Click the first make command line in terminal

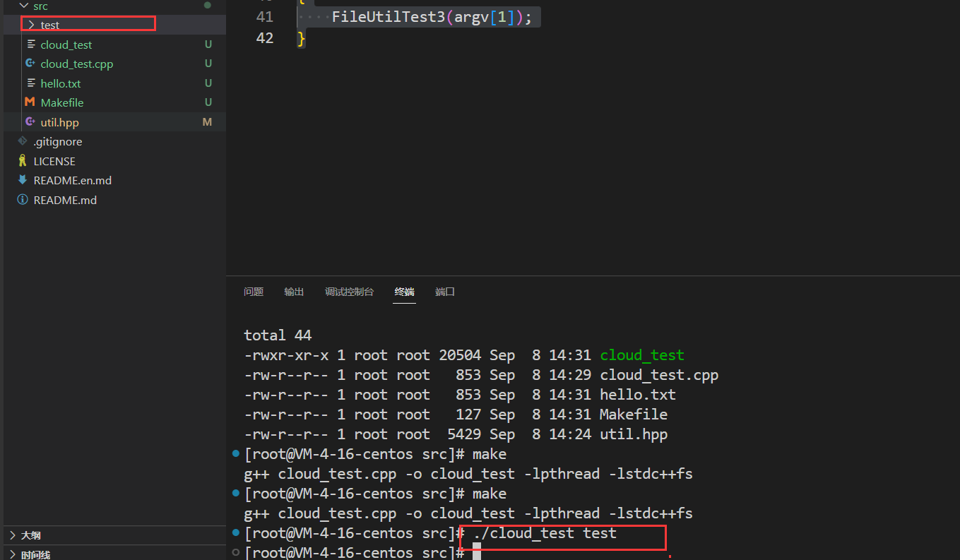[x=375, y=454]
